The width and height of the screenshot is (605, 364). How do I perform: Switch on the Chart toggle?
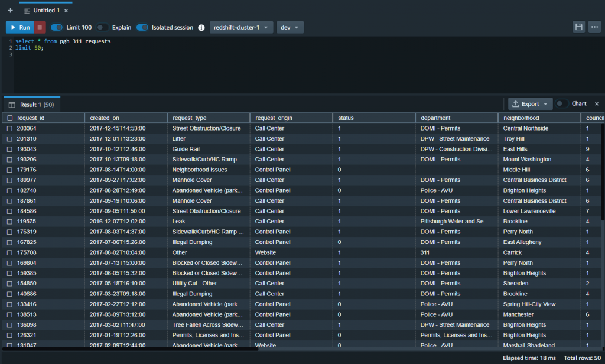[x=561, y=104]
